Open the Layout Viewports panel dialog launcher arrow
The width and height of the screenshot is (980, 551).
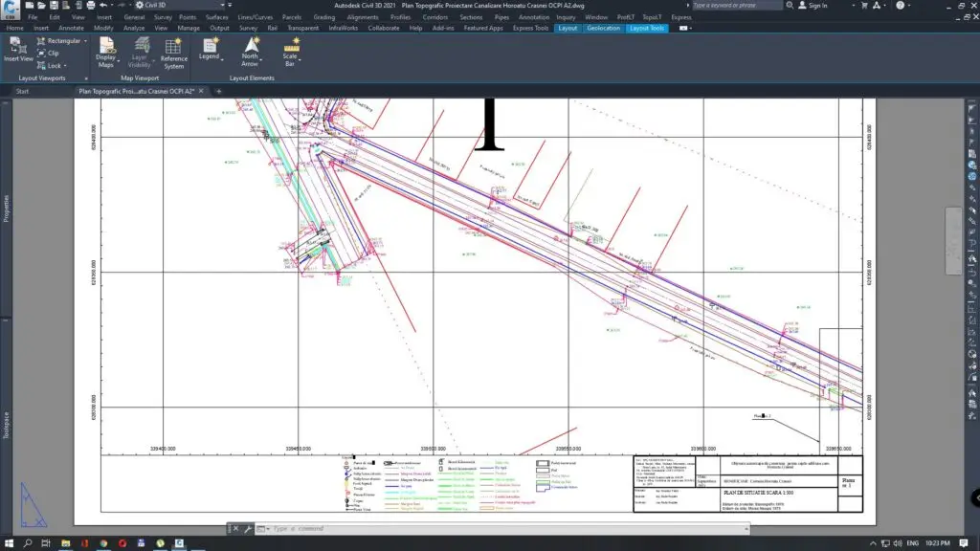tap(86, 78)
